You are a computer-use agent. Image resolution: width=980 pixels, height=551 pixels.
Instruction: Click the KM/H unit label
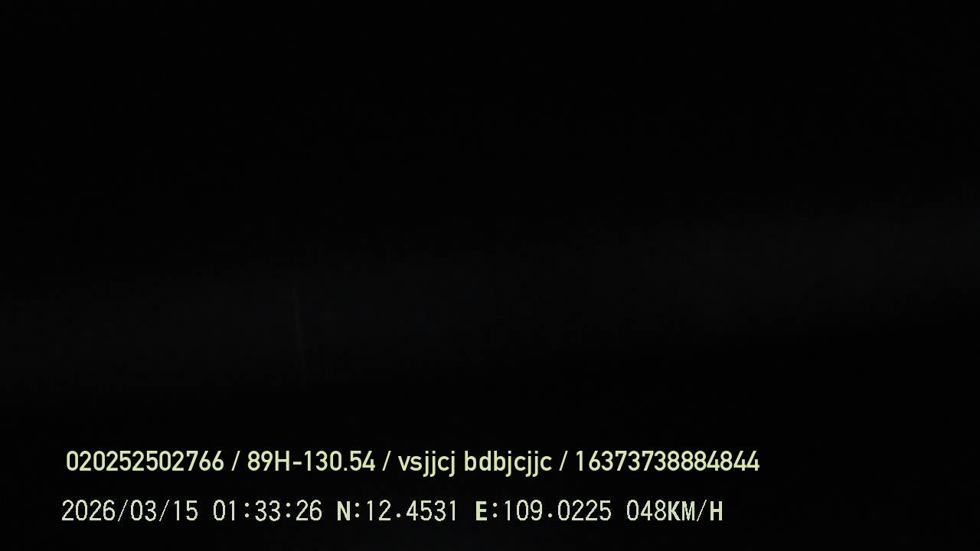click(695, 511)
